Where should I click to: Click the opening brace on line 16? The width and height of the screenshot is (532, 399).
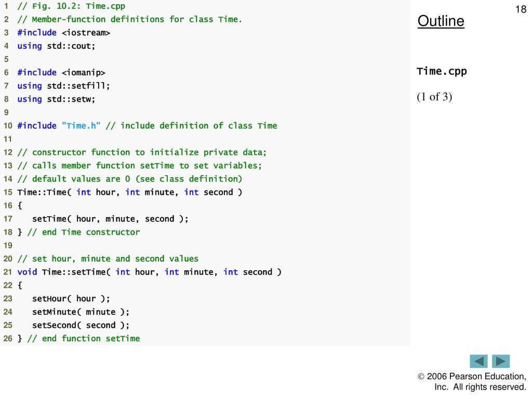pos(20,206)
